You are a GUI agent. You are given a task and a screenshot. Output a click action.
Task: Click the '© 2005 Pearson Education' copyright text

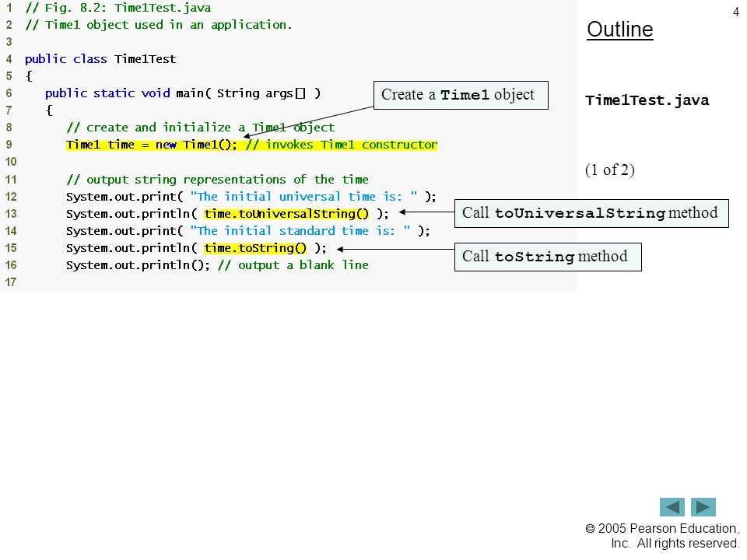pyautogui.click(x=662, y=529)
